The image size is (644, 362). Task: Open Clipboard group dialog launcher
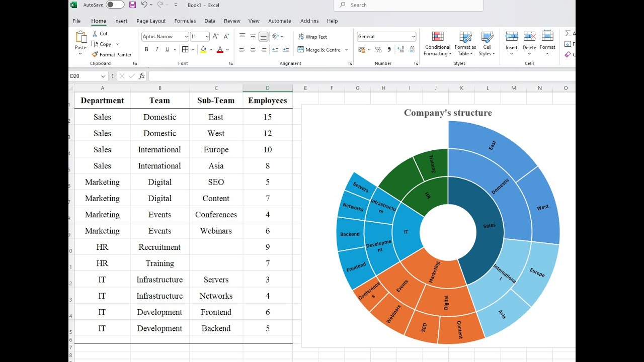pyautogui.click(x=135, y=63)
